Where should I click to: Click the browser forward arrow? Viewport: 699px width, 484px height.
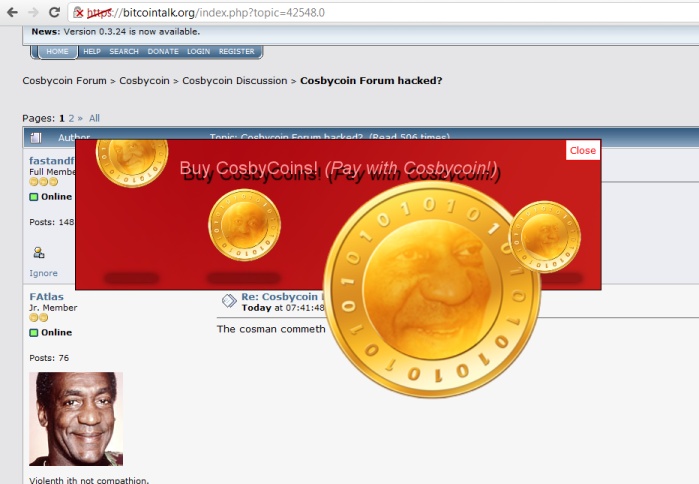pyautogui.click(x=33, y=12)
